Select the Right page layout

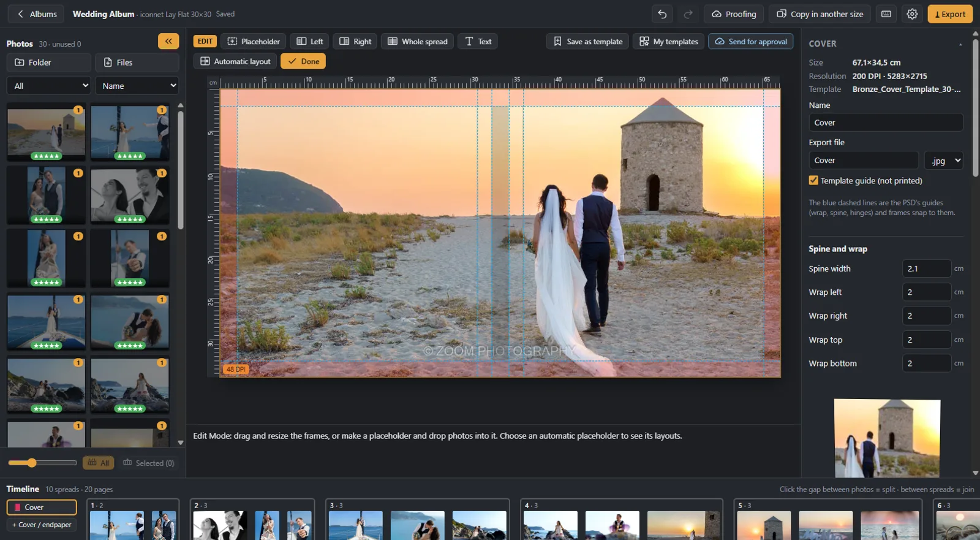click(x=355, y=42)
